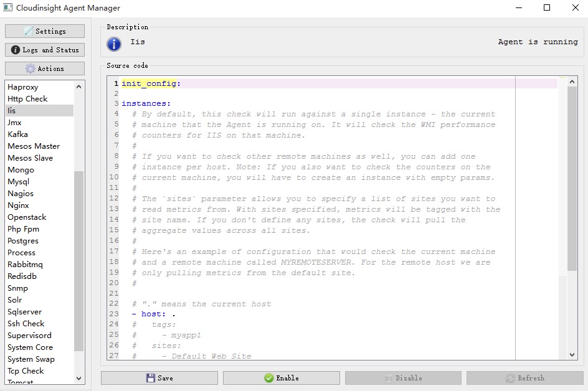
Task: Open Logs and Status
Action: pyautogui.click(x=45, y=50)
